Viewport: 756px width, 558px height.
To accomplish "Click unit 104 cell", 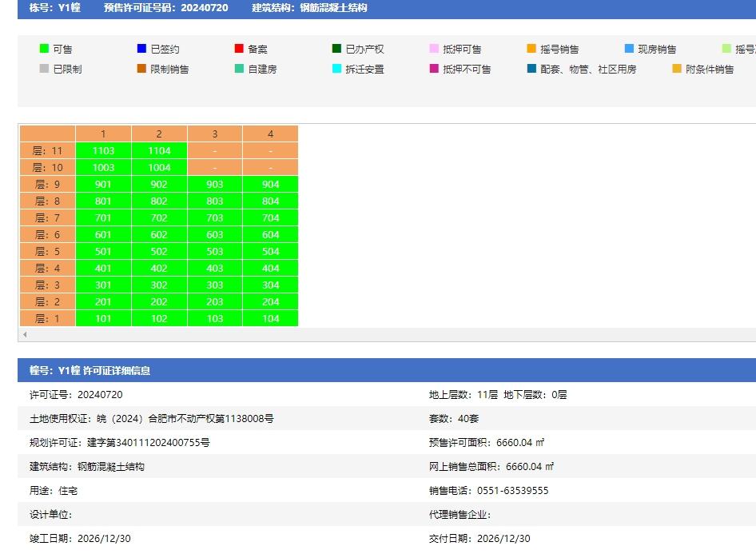I will pos(270,319).
